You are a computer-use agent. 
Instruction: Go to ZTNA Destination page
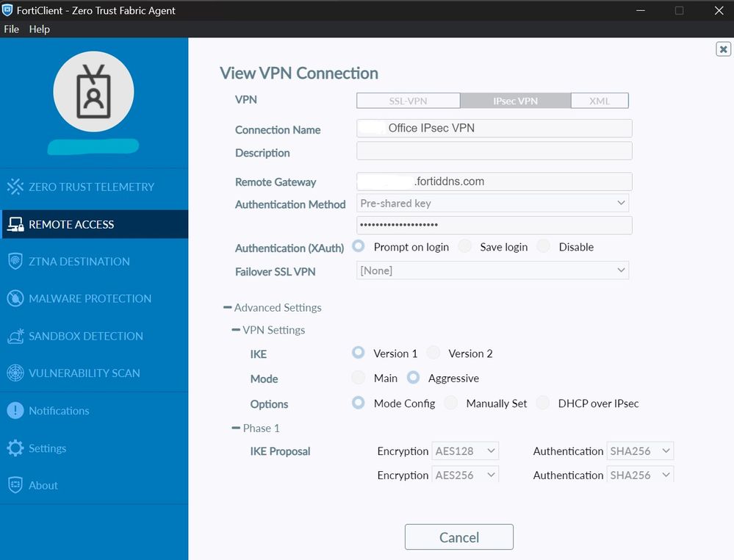[94, 262]
